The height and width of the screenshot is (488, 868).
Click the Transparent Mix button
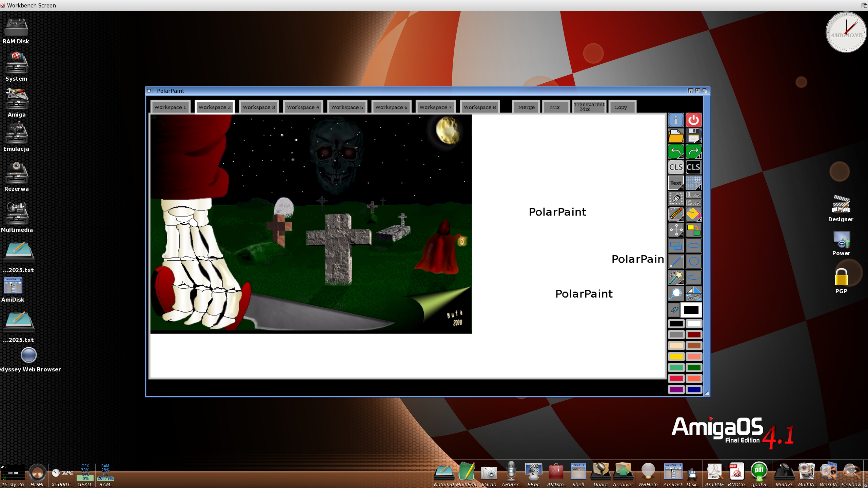coord(589,107)
